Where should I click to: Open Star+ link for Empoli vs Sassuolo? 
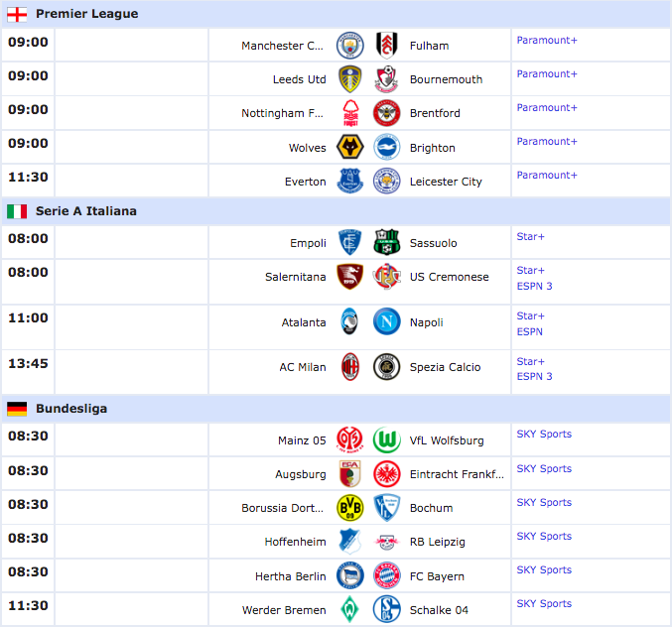530,237
